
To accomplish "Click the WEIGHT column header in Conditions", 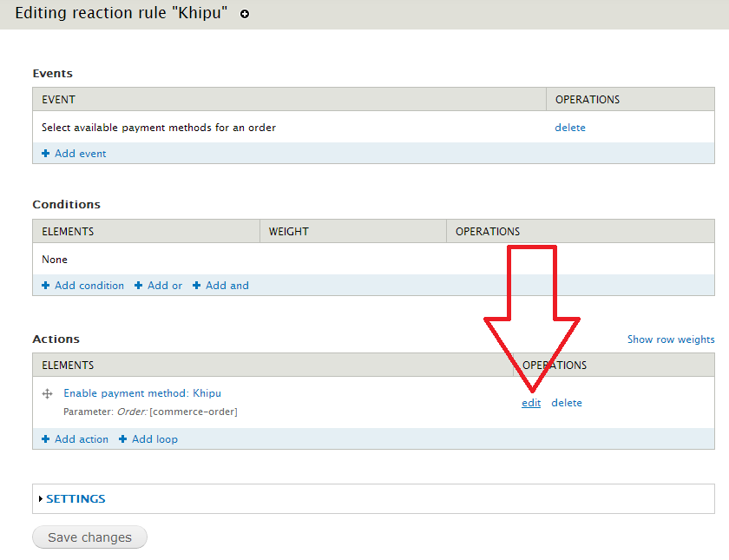I will 289,232.
